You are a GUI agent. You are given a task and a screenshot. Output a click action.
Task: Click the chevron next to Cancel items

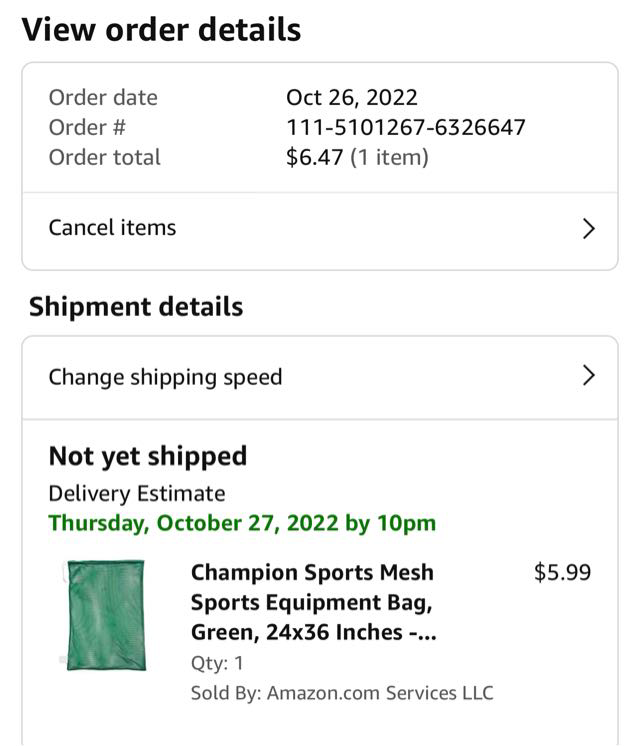(588, 229)
